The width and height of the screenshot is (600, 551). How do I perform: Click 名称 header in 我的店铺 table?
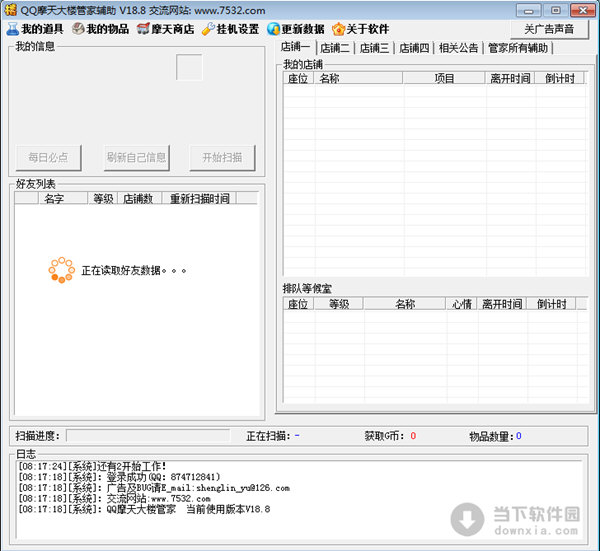pyautogui.click(x=358, y=78)
